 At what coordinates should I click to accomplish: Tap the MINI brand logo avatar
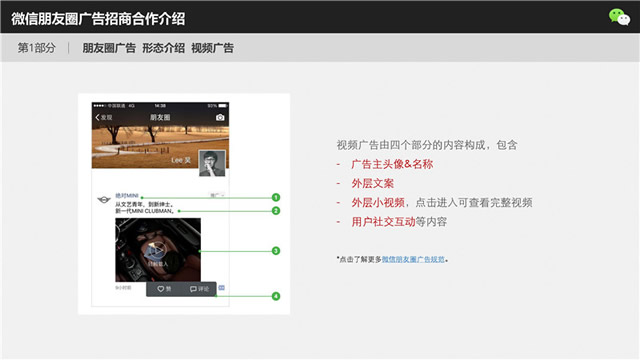[x=104, y=200]
